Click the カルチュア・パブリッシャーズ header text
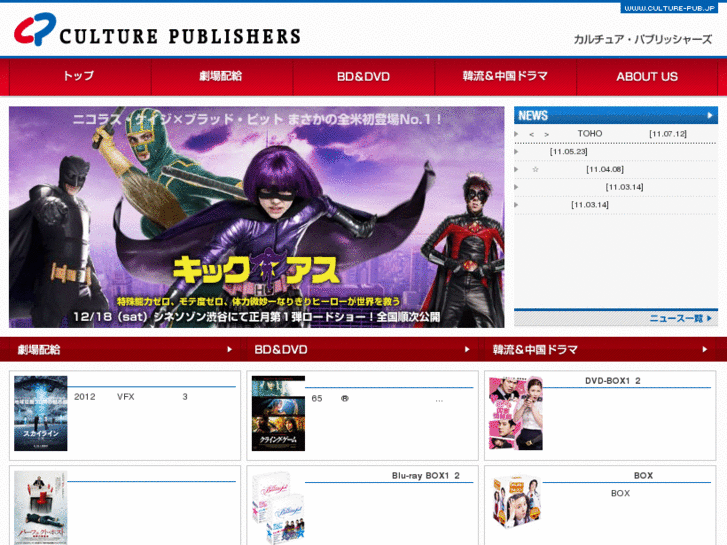 (x=643, y=39)
